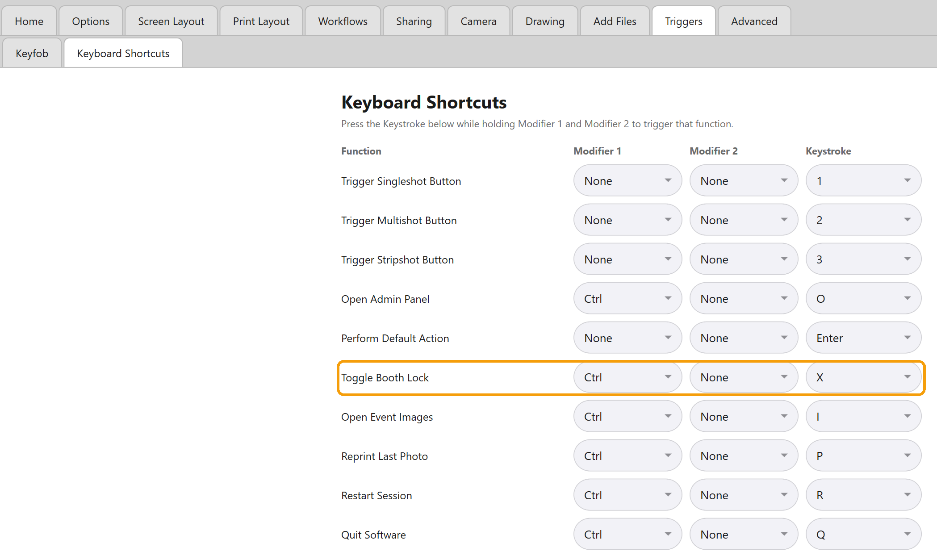
Task: Open Ctrl Modifier 1 dropdown for Restart Session
Action: 627,495
